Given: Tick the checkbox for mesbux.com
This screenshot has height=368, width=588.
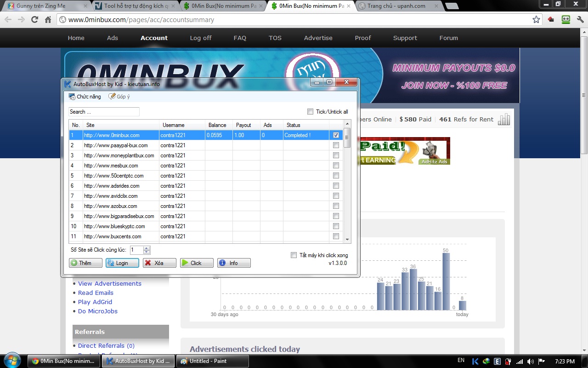Looking at the screenshot, I should [336, 166].
